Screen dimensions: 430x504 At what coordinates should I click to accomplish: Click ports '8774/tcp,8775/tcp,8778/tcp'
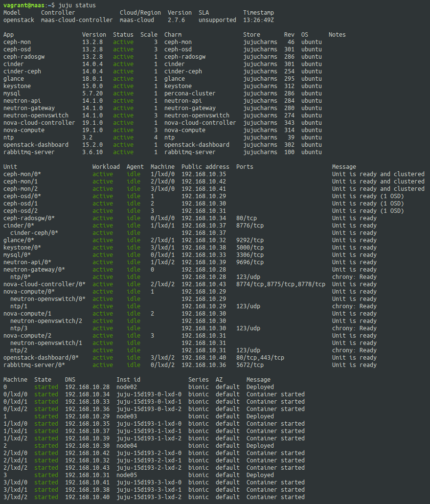click(x=281, y=284)
